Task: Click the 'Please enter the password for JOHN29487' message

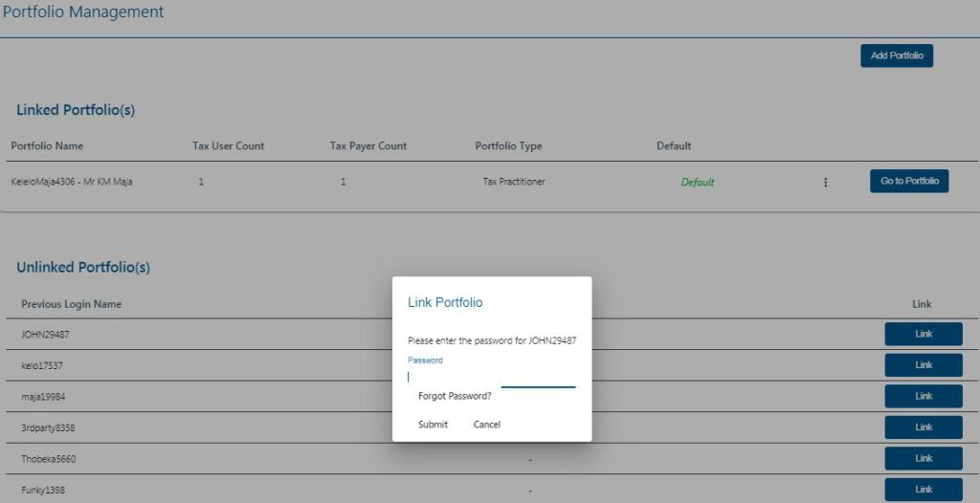Action: (x=492, y=341)
